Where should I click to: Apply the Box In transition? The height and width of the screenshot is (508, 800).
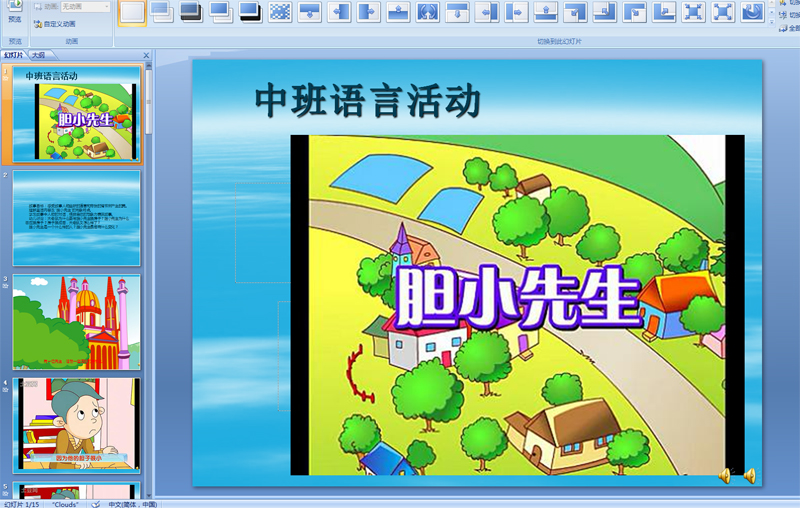(x=694, y=12)
